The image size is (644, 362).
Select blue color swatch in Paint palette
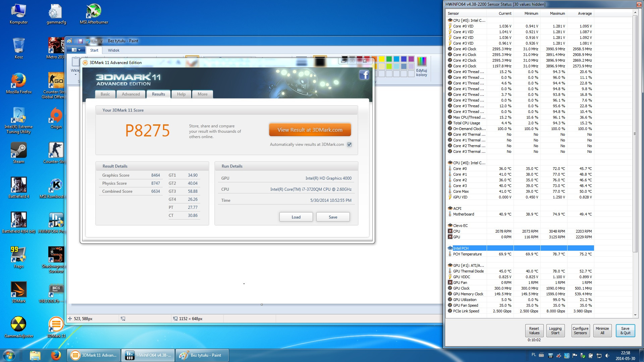(x=404, y=59)
